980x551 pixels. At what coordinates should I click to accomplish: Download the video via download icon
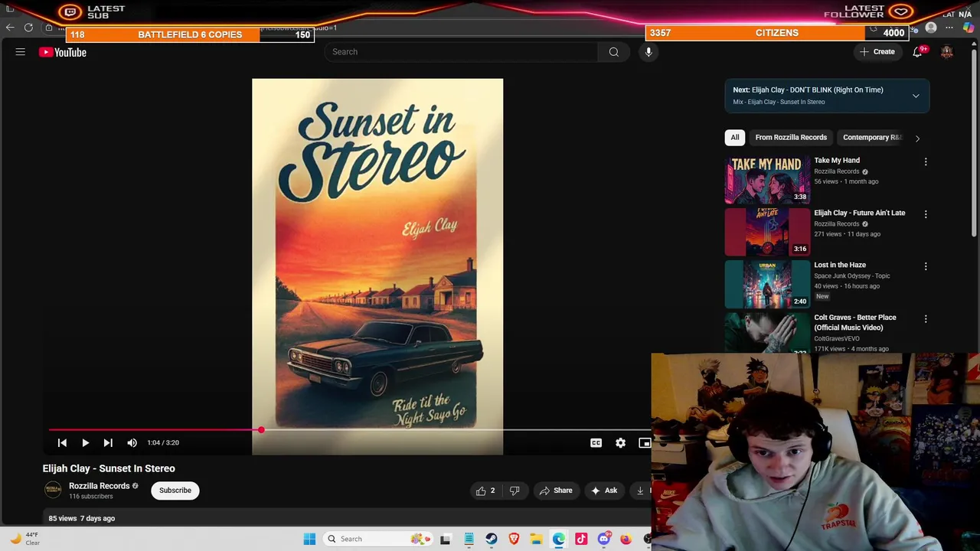point(641,491)
